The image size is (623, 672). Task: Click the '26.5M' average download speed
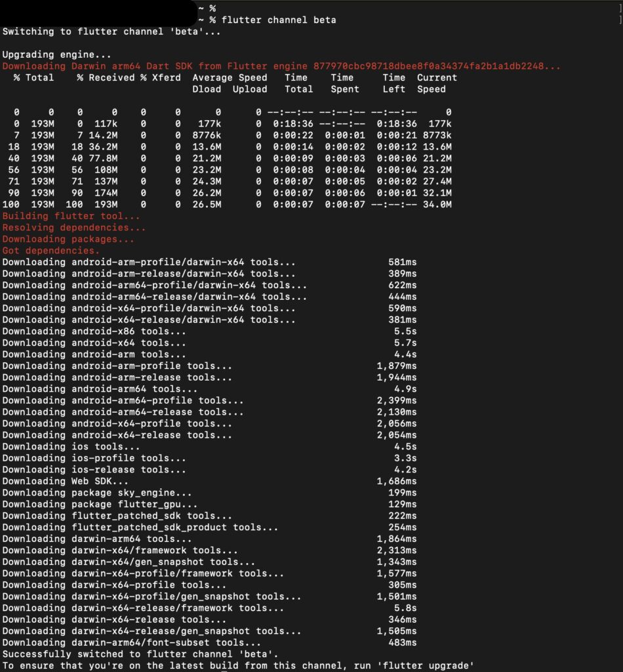tap(207, 205)
